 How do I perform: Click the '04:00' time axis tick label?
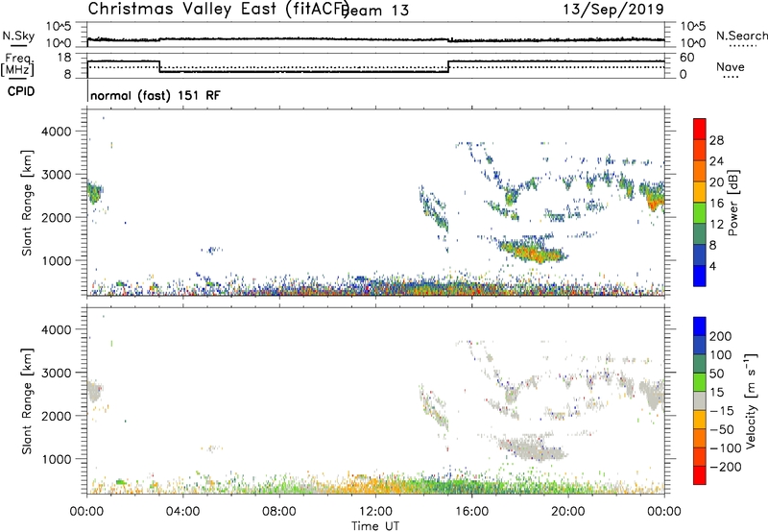pos(183,512)
